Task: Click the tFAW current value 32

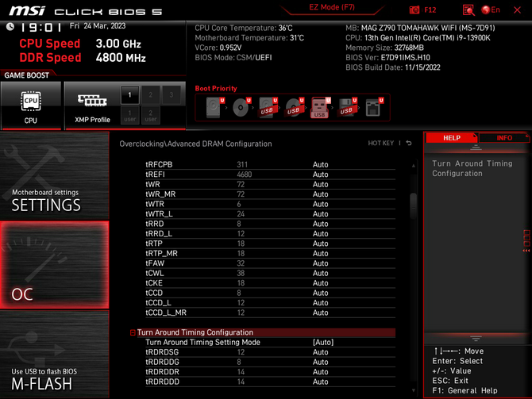Action: click(241, 263)
